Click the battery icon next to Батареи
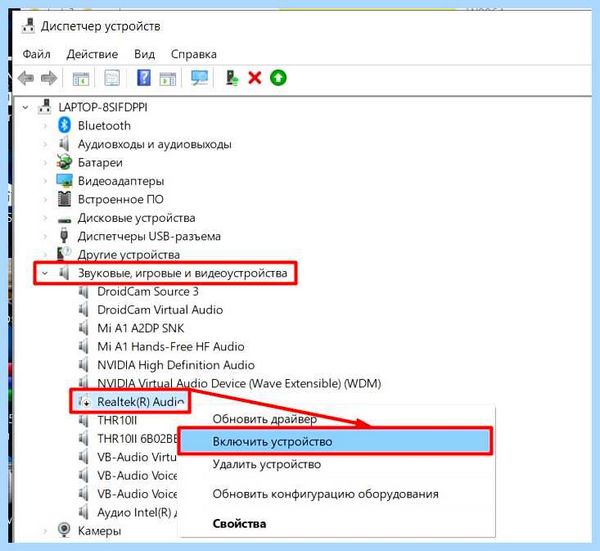 click(64, 162)
